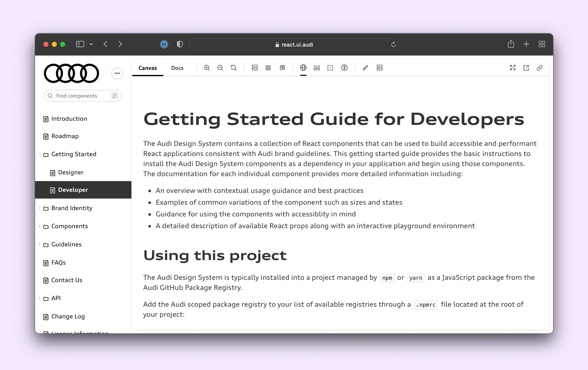Open the accessibility vision simulator icon
Image resolution: width=588 pixels, height=370 pixels.
pyautogui.click(x=344, y=68)
